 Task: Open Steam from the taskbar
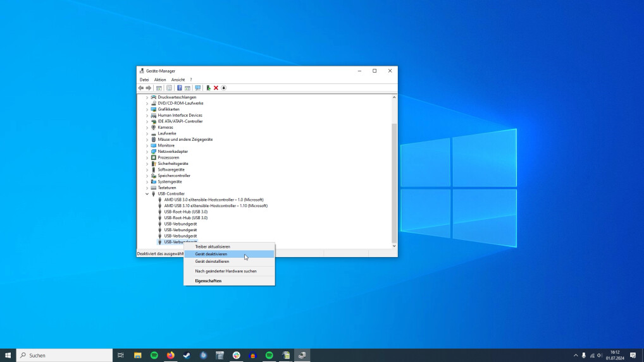click(x=187, y=355)
